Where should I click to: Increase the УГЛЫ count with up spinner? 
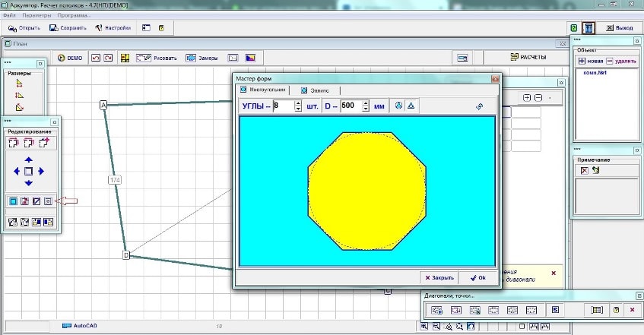coord(298,103)
